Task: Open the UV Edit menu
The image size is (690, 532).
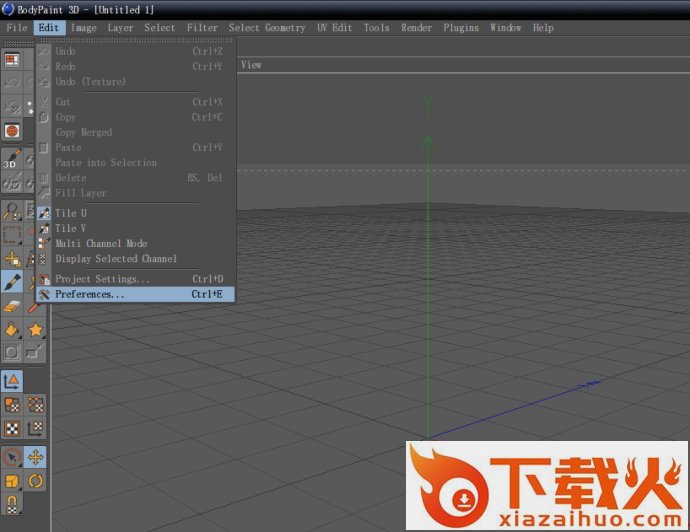Action: point(334,28)
